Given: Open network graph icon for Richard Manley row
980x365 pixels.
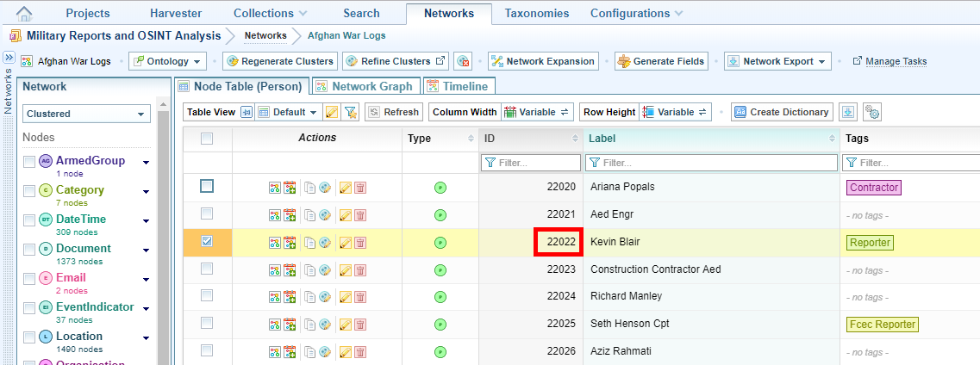Looking at the screenshot, I should pyautogui.click(x=275, y=297).
